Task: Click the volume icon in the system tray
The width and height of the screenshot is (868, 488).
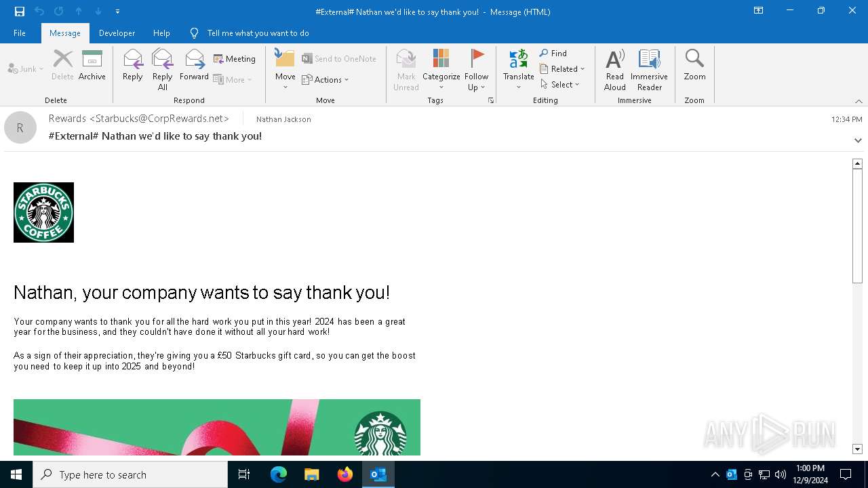Action: tap(781, 474)
